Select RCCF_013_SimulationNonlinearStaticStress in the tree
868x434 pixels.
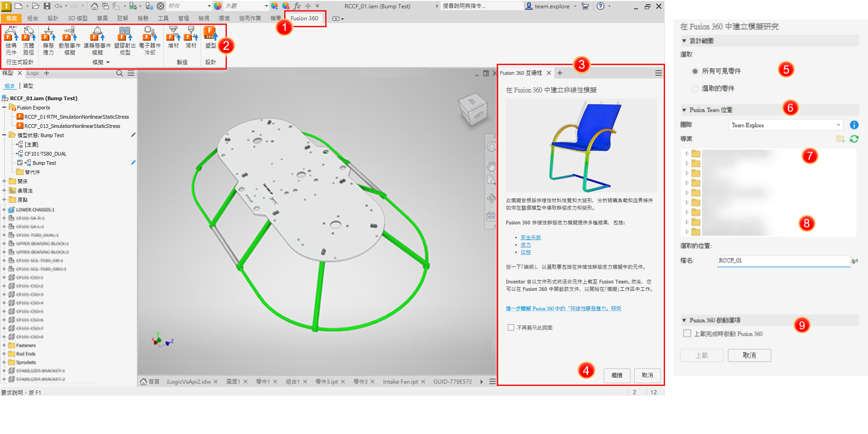pyautogui.click(x=72, y=126)
